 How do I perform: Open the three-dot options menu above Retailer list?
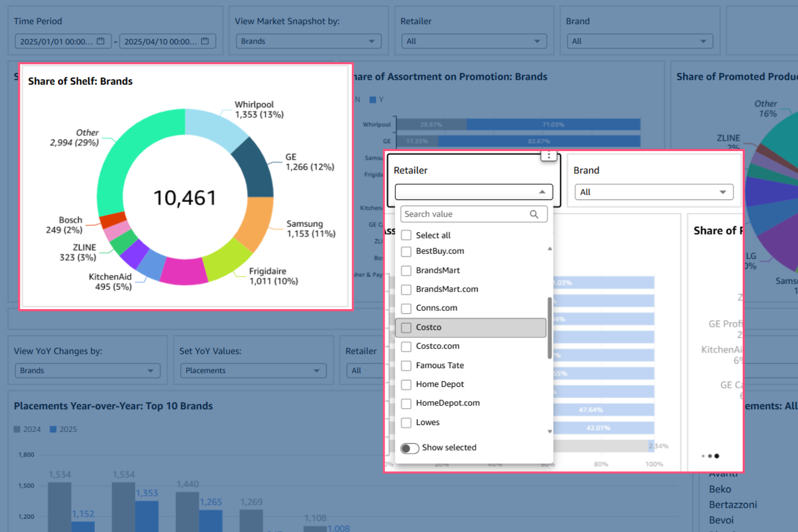pyautogui.click(x=548, y=155)
